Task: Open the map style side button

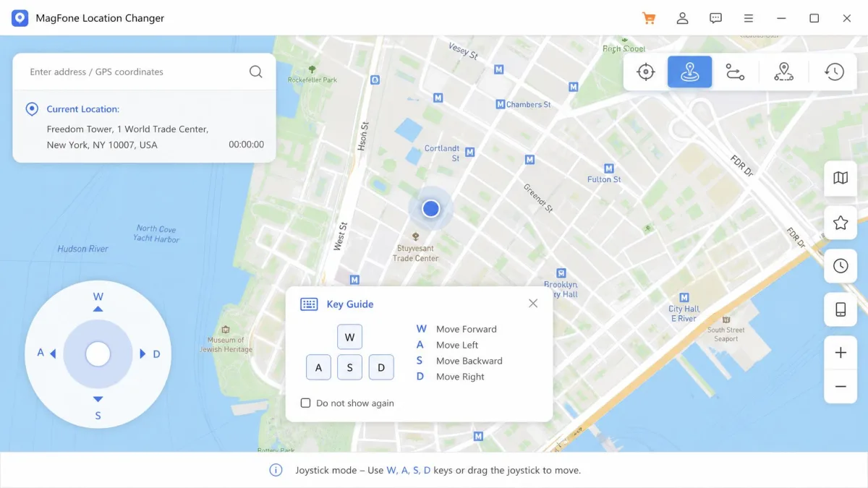Action: [841, 179]
